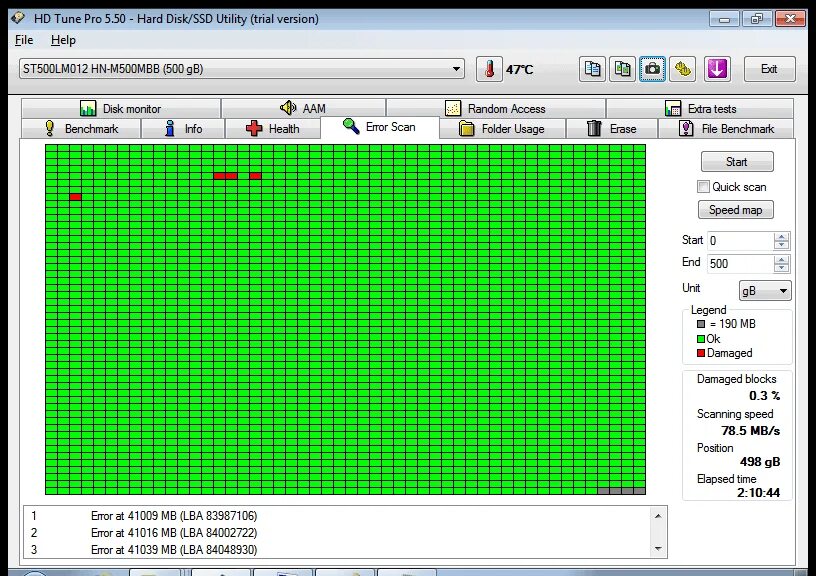Open the File menu
Viewport: 816px width, 576px height.
tap(23, 40)
